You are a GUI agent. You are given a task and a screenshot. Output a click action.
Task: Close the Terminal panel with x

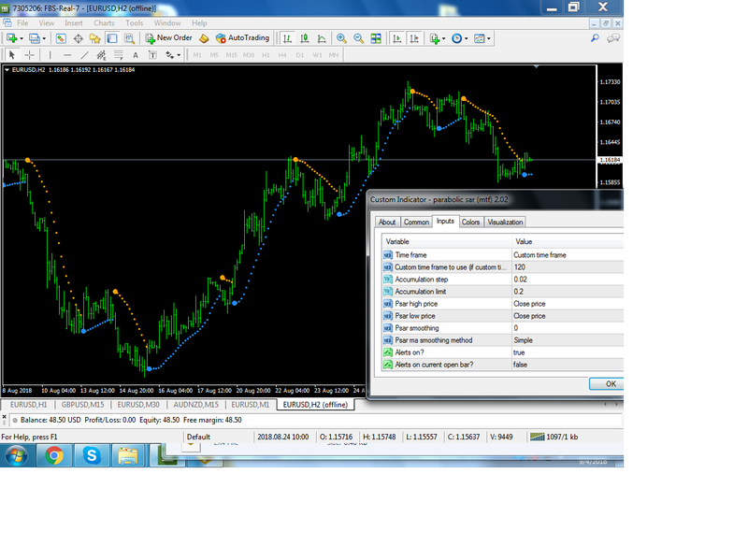click(x=5, y=416)
